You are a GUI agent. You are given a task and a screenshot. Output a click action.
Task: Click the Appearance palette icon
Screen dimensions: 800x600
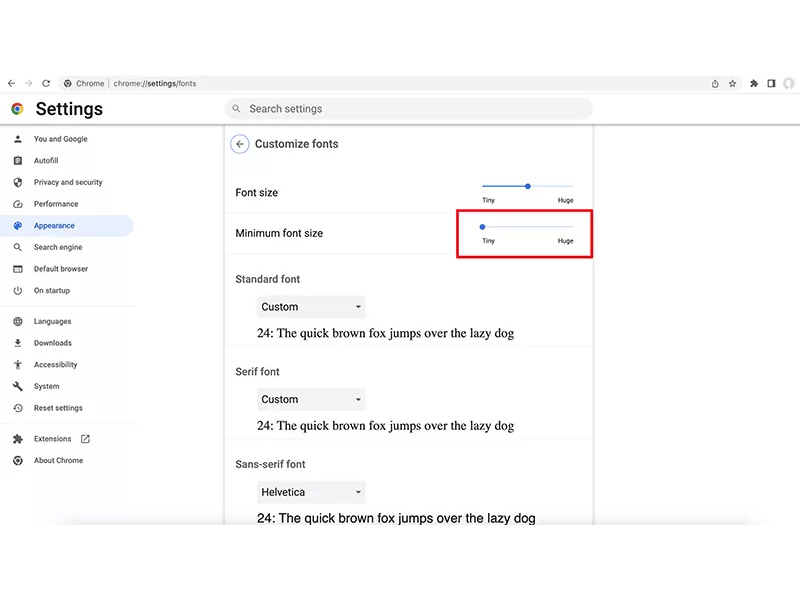pyautogui.click(x=18, y=226)
